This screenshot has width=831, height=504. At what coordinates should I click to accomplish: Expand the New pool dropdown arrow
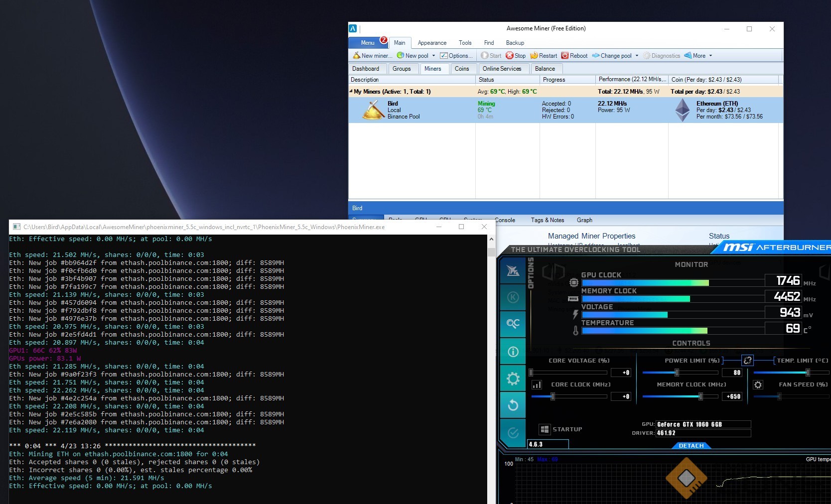tap(433, 56)
